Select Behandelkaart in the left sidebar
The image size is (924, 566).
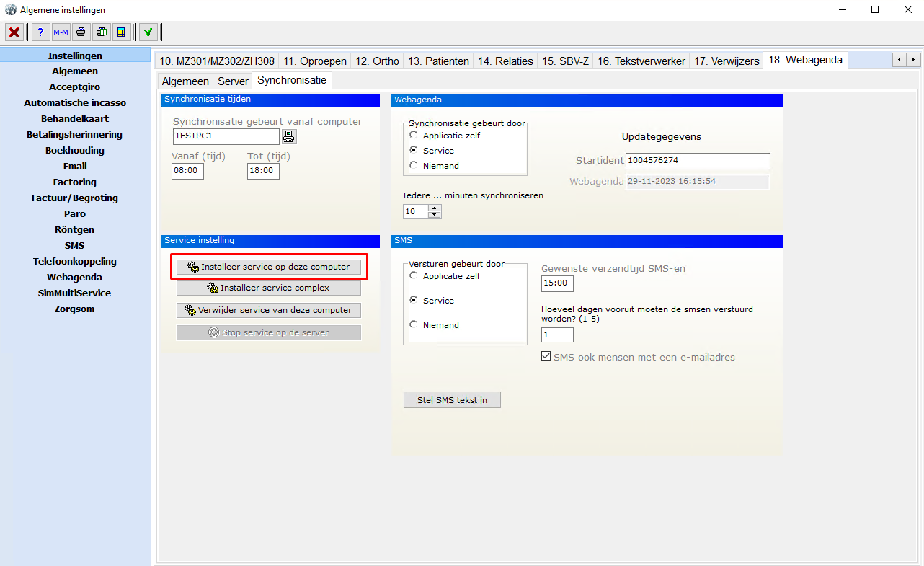click(x=75, y=119)
